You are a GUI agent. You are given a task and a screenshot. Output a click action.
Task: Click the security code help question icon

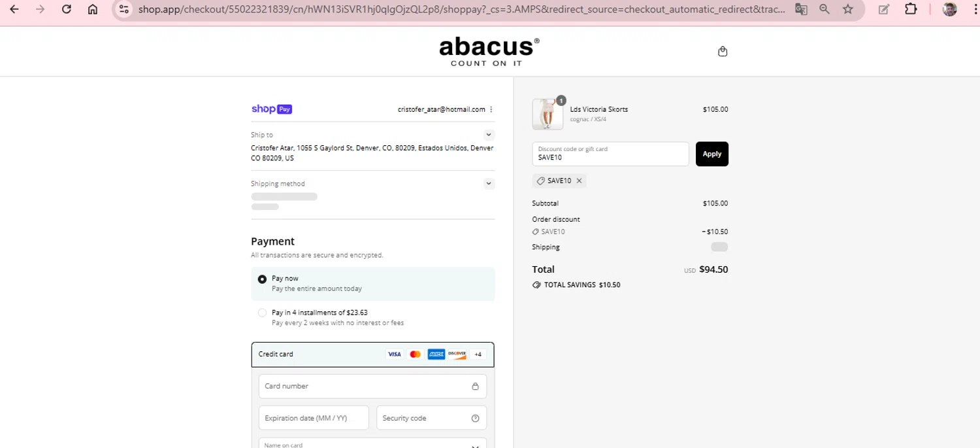click(x=475, y=418)
